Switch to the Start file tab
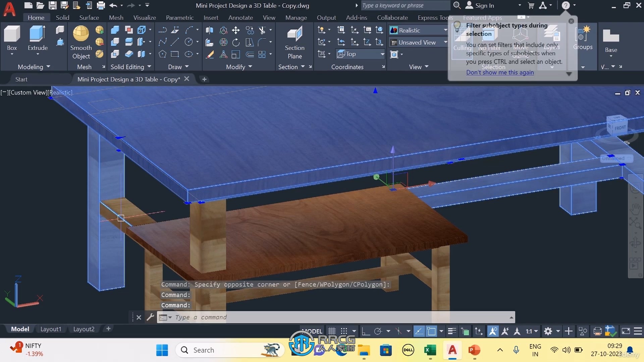 [x=21, y=79]
